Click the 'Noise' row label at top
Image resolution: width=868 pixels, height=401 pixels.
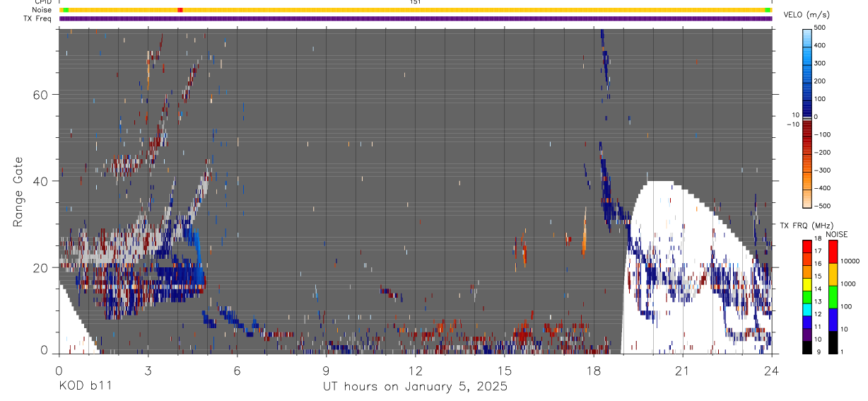click(x=42, y=10)
